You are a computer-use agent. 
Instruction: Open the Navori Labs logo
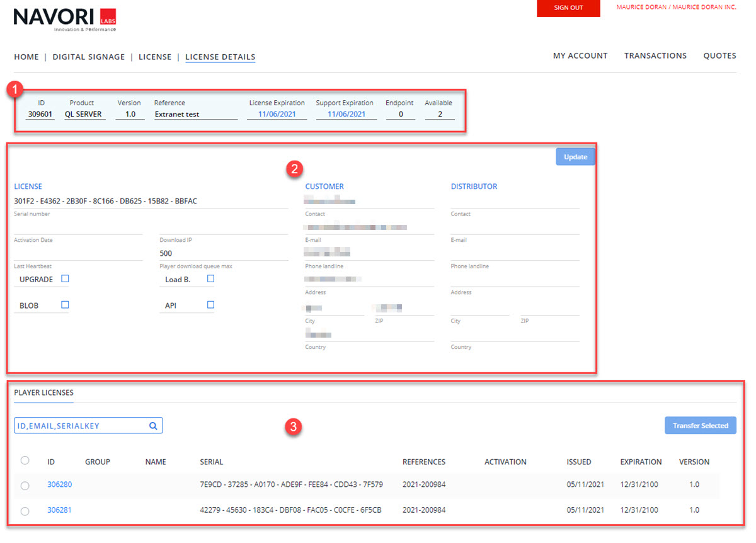click(65, 19)
